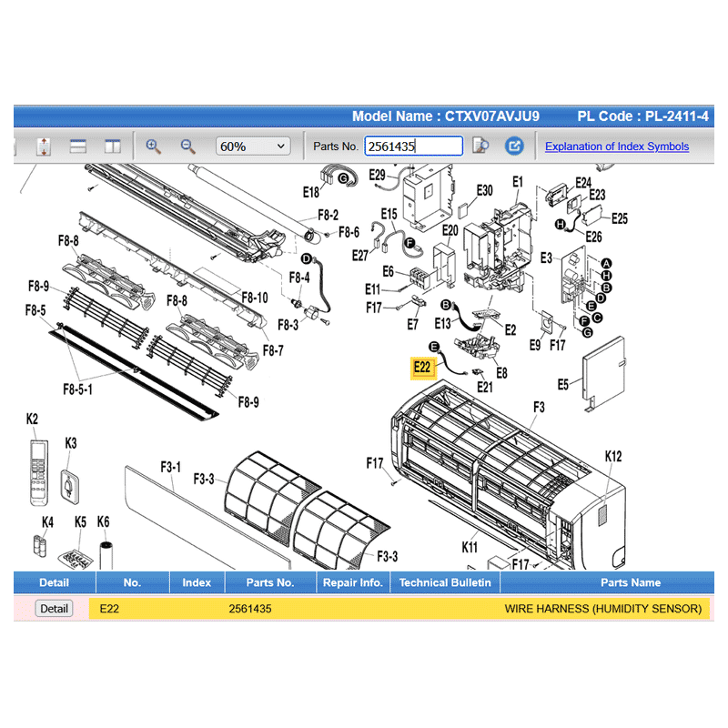Click the Repair Info. column header

(352, 582)
